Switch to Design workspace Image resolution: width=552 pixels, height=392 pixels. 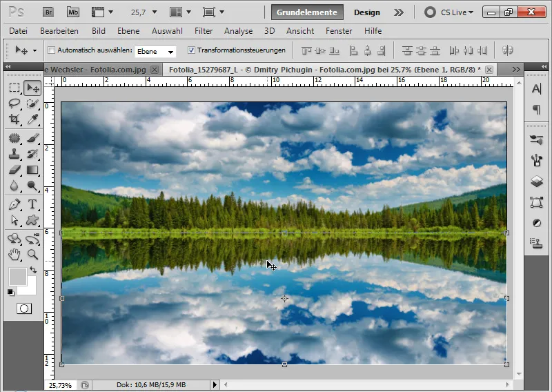[x=367, y=12]
